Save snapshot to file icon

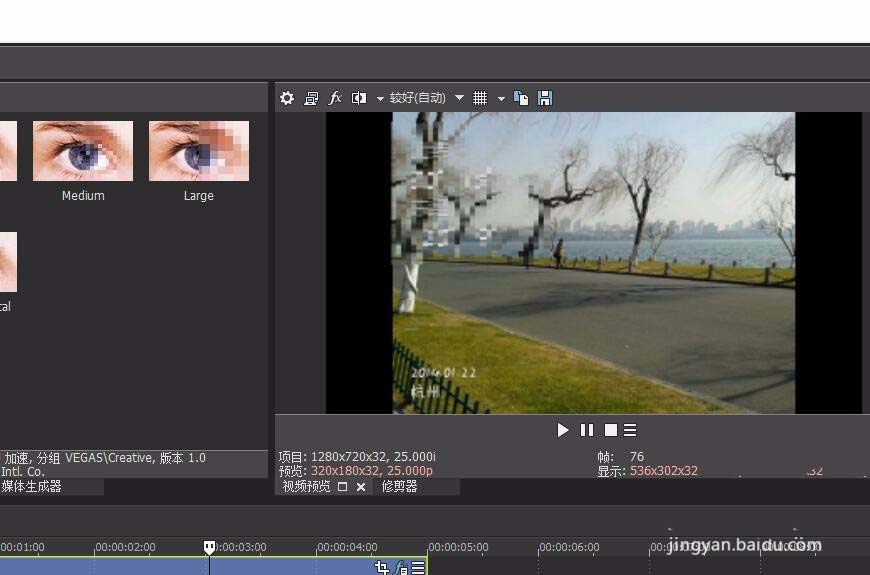(545, 98)
